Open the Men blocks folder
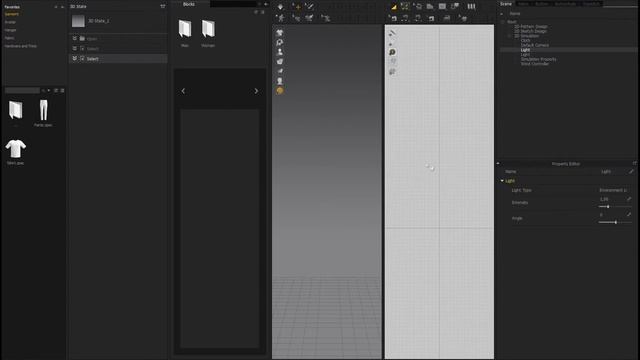Image resolution: width=640 pixels, height=360 pixels. [x=185, y=29]
